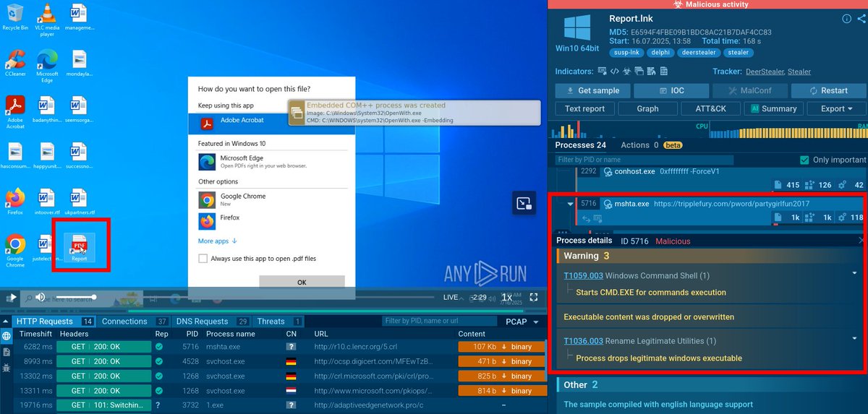Open CCleaner desktop shortcut

(15, 63)
